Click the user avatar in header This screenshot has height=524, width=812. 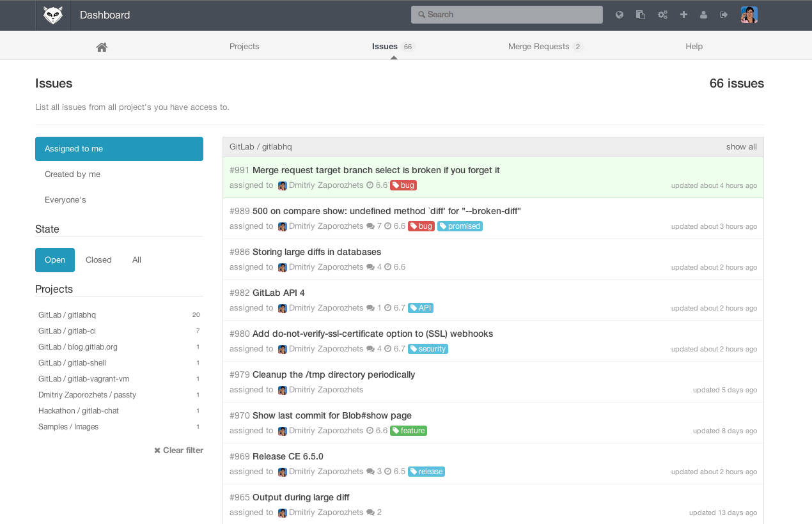749,15
